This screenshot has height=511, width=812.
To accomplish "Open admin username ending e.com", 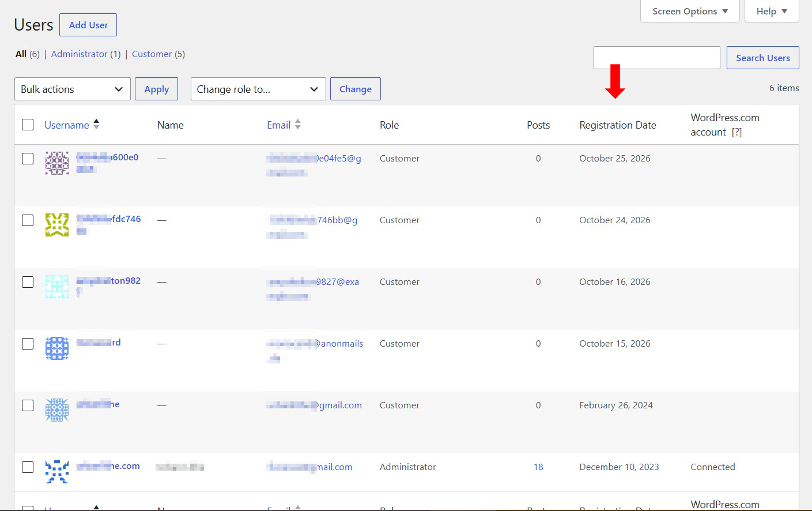I will click(108, 466).
